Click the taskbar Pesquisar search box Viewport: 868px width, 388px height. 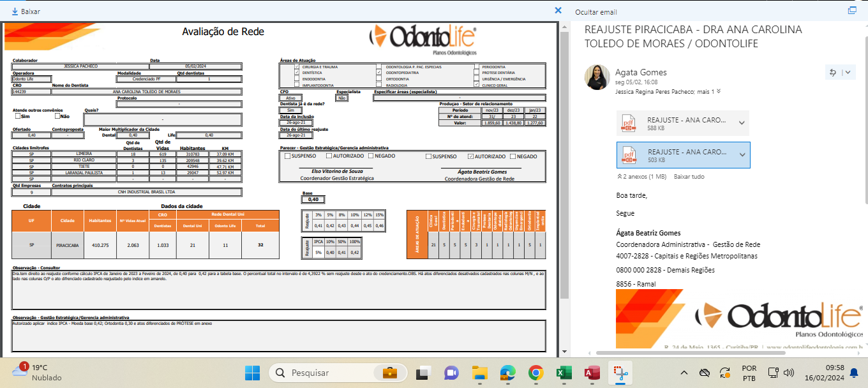point(338,373)
